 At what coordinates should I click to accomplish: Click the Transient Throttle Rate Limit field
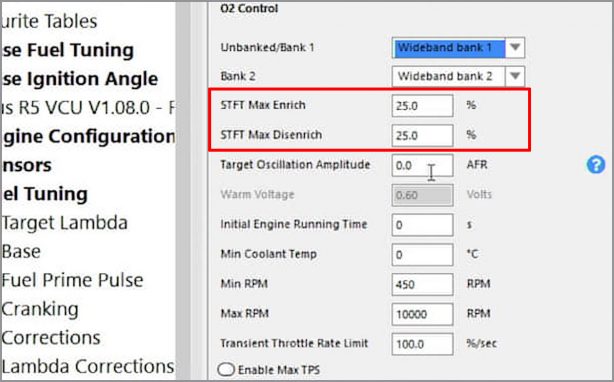point(423,344)
